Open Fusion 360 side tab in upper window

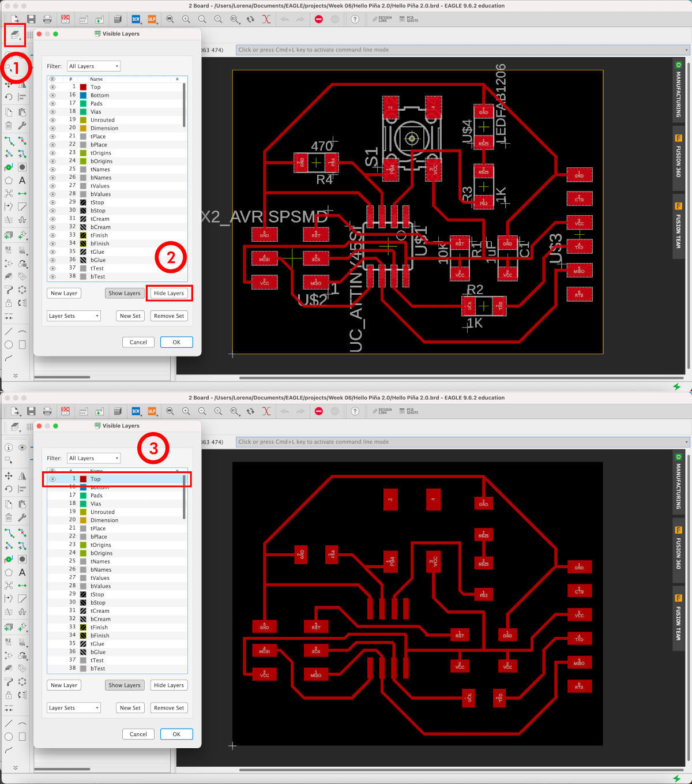(x=679, y=160)
